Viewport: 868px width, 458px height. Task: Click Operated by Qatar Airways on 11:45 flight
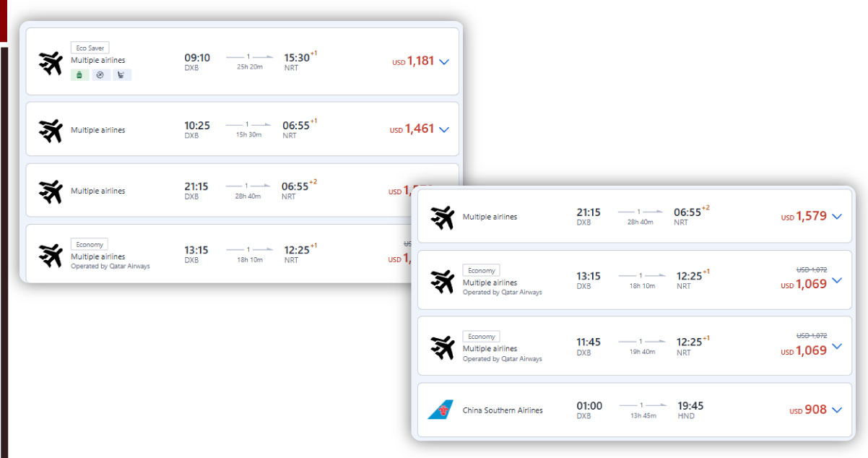coord(502,359)
